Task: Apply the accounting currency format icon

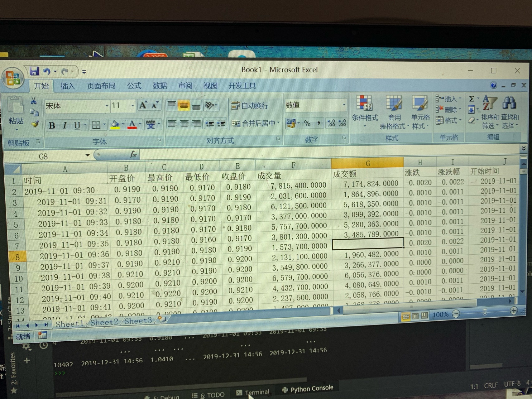Action: tap(291, 123)
